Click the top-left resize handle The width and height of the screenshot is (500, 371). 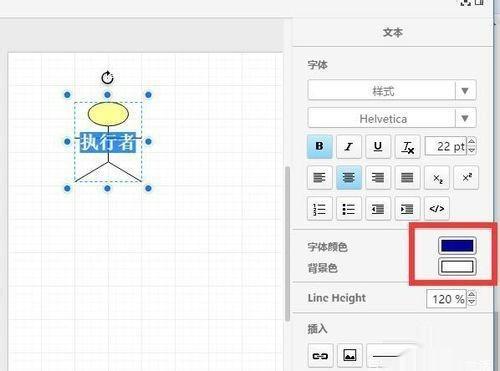tap(67, 95)
